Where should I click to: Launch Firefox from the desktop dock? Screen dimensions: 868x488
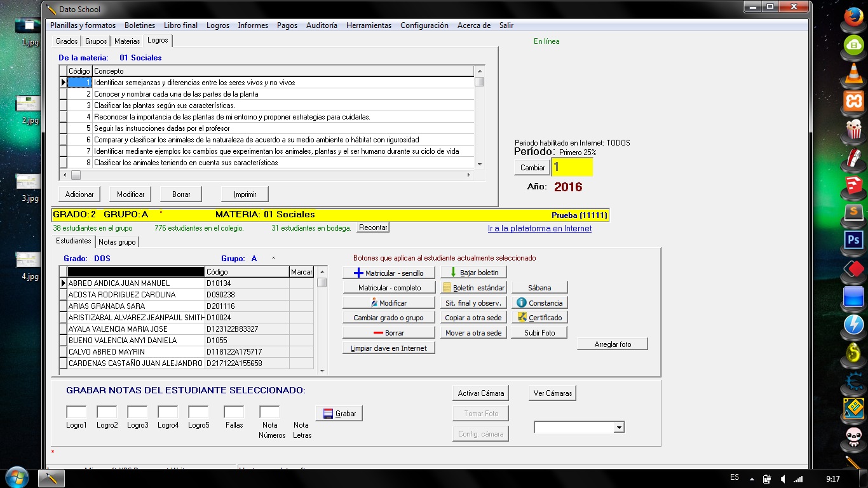coord(853,15)
